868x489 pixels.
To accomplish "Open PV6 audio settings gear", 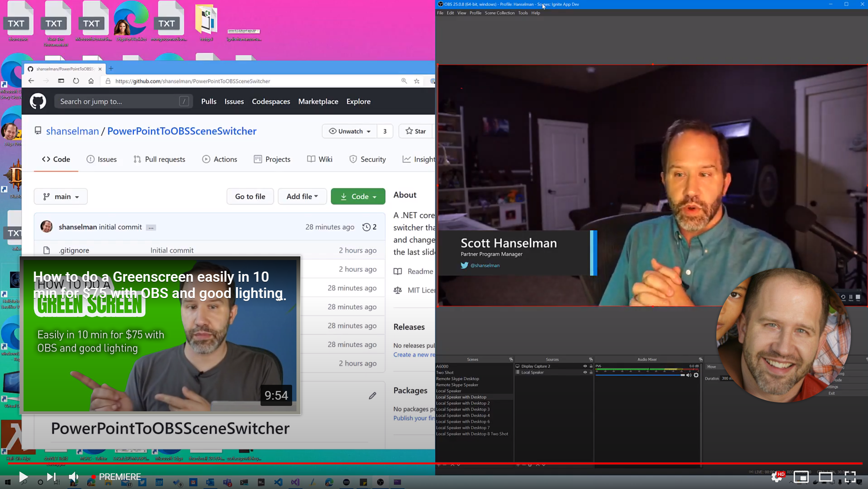I will (696, 375).
